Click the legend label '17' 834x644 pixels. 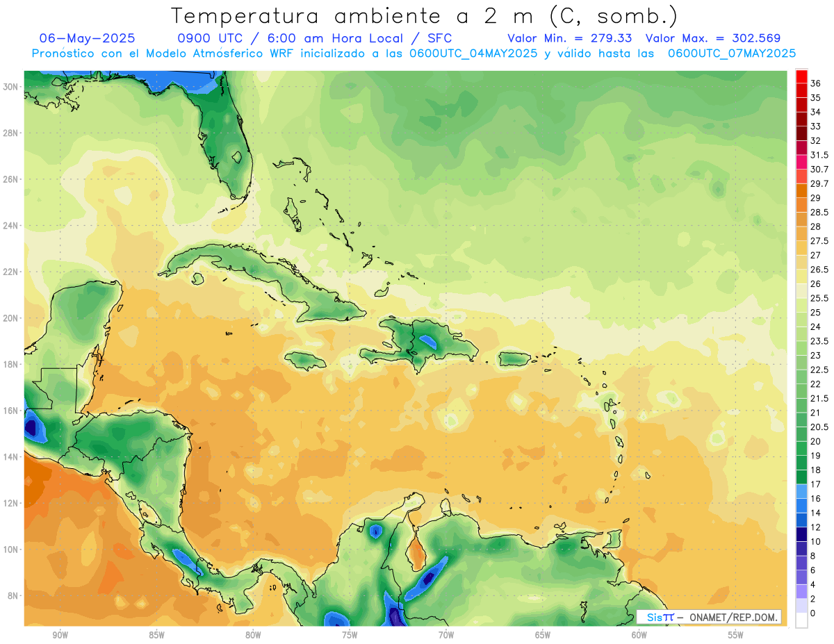point(816,484)
